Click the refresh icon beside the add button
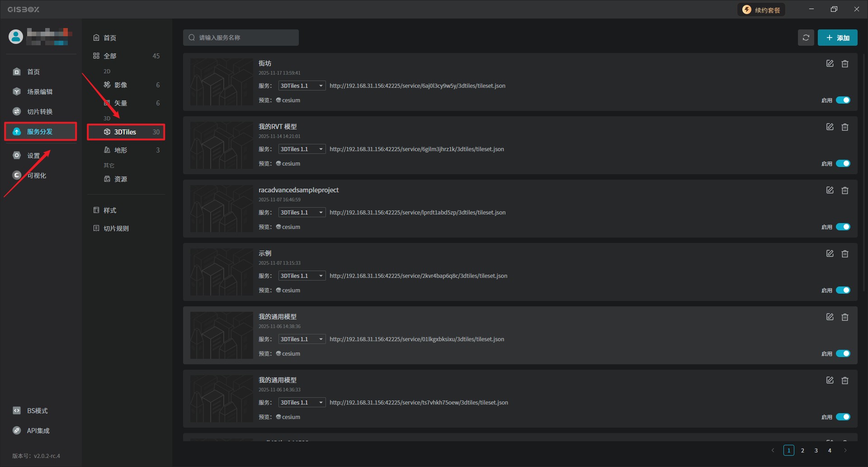 pyautogui.click(x=806, y=38)
